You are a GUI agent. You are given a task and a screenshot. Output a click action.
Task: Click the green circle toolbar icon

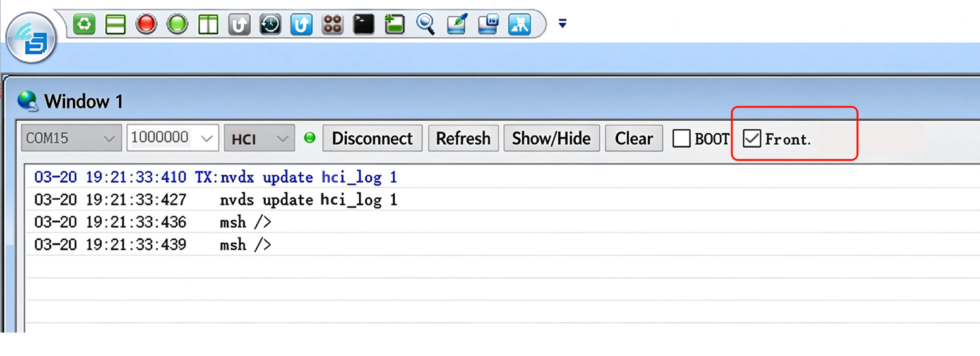pyautogui.click(x=177, y=25)
